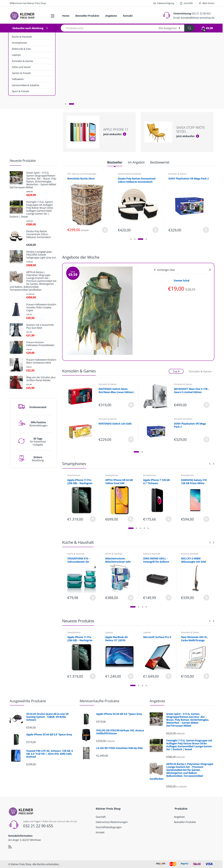Show next deal in Angebote der Woche
Image resolution: width=224 pixels, height=868 pixels.
(x=210, y=270)
